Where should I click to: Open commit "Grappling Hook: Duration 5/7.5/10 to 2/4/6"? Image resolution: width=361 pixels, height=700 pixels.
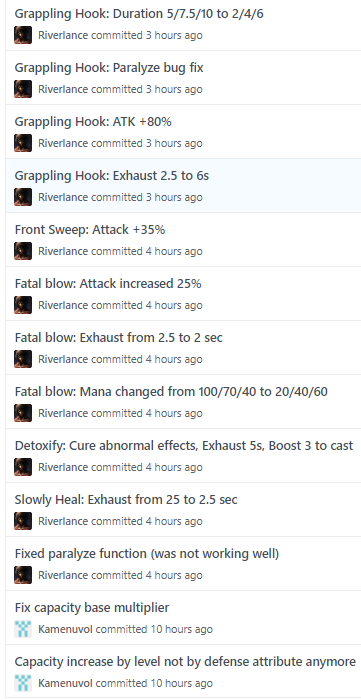[x=139, y=14]
